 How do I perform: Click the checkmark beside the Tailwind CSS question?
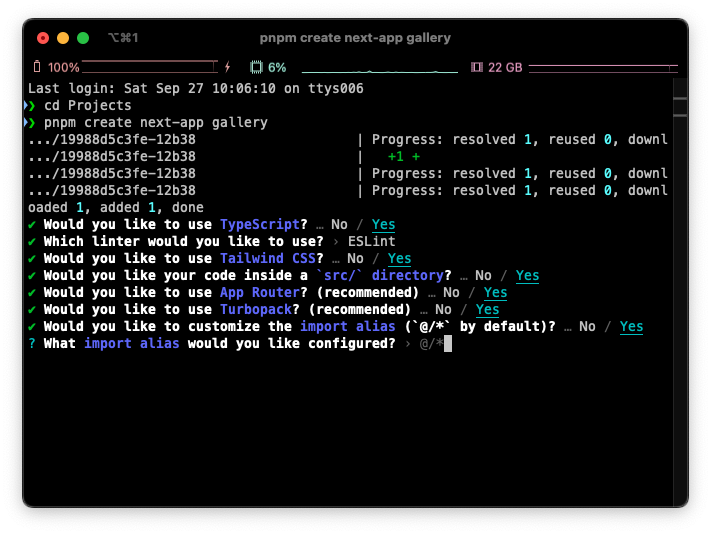(32, 258)
